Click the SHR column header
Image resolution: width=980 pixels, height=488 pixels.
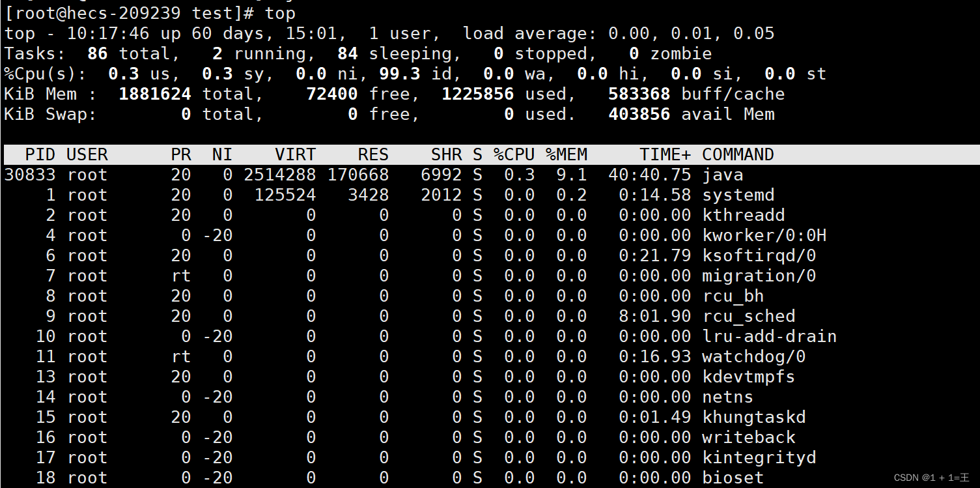click(x=446, y=155)
